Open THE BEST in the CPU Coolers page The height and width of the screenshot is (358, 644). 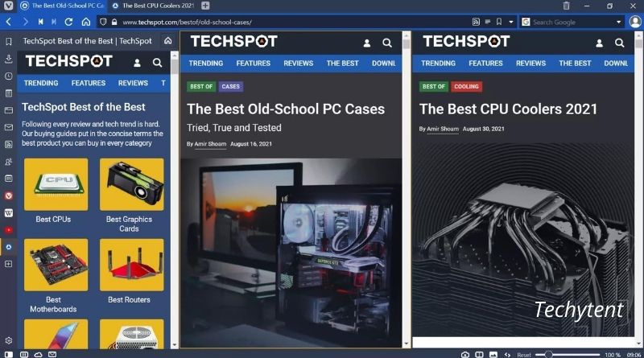point(575,64)
